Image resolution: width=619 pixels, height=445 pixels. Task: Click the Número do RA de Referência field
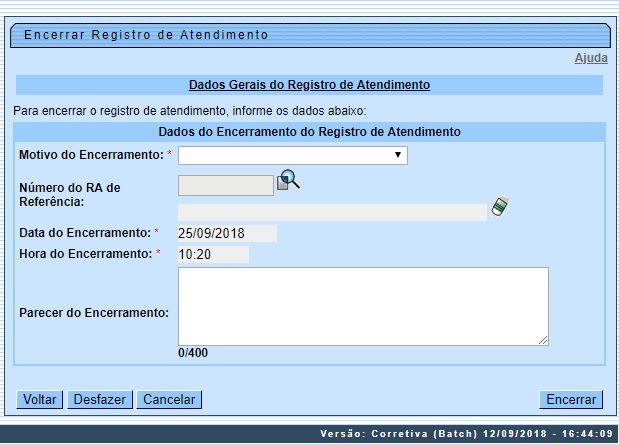click(225, 185)
